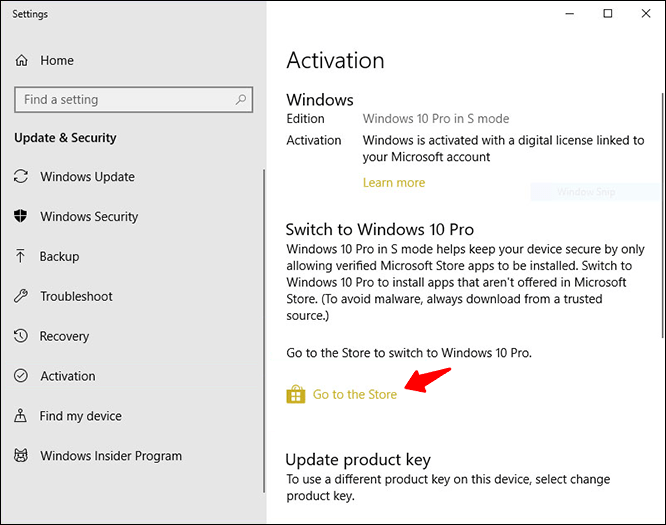The width and height of the screenshot is (666, 525).
Task: Click the Windows Security shield icon
Action: coord(20,216)
